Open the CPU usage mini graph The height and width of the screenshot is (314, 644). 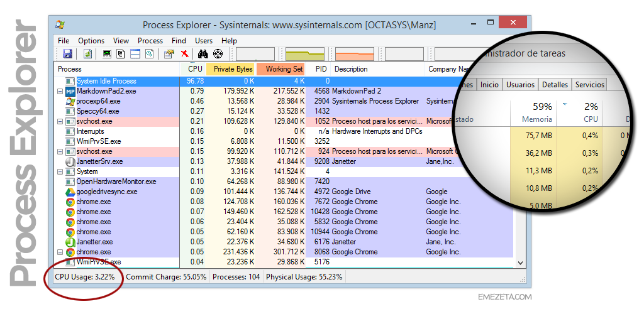255,54
